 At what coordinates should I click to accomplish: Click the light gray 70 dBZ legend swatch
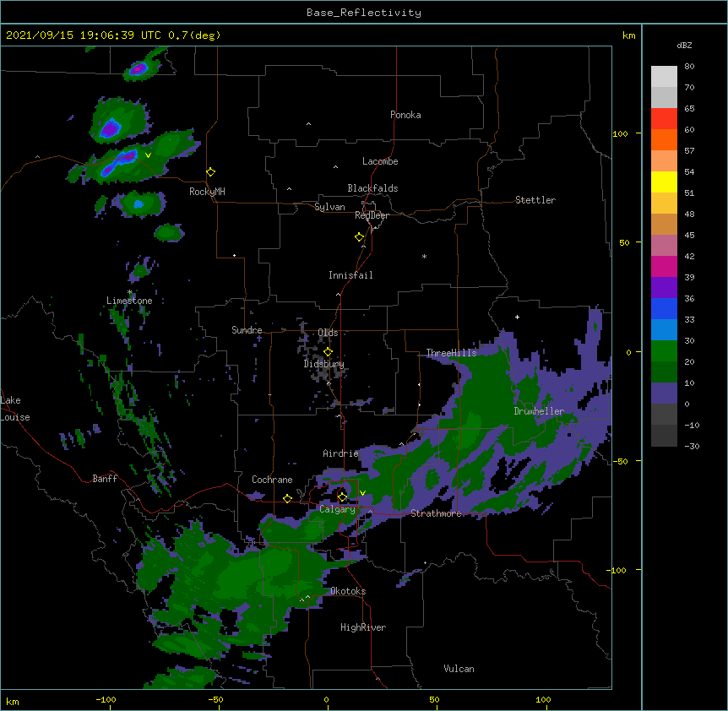pyautogui.click(x=664, y=77)
